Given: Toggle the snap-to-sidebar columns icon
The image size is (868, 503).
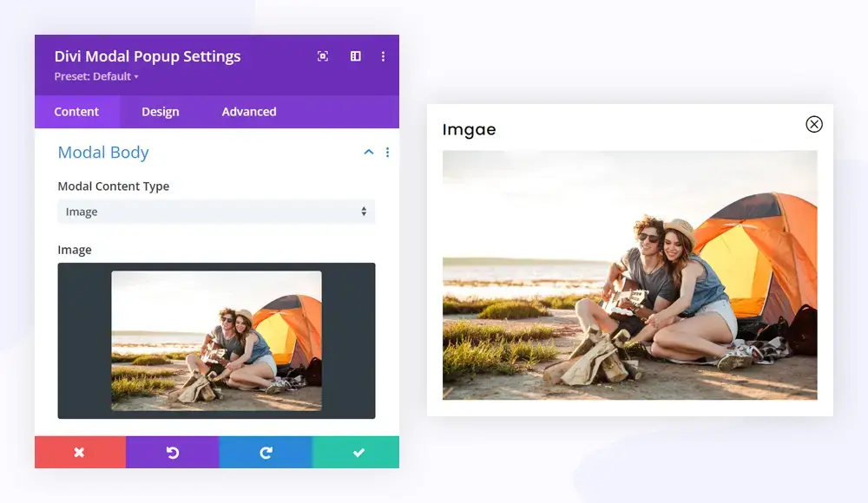Looking at the screenshot, I should click(x=355, y=56).
